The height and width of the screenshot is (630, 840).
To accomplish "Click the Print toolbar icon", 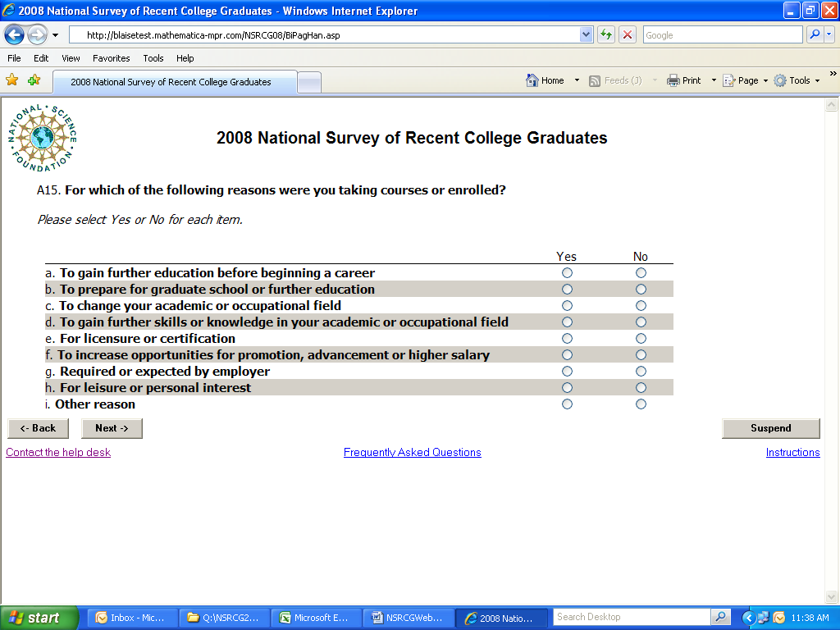I will [x=685, y=80].
